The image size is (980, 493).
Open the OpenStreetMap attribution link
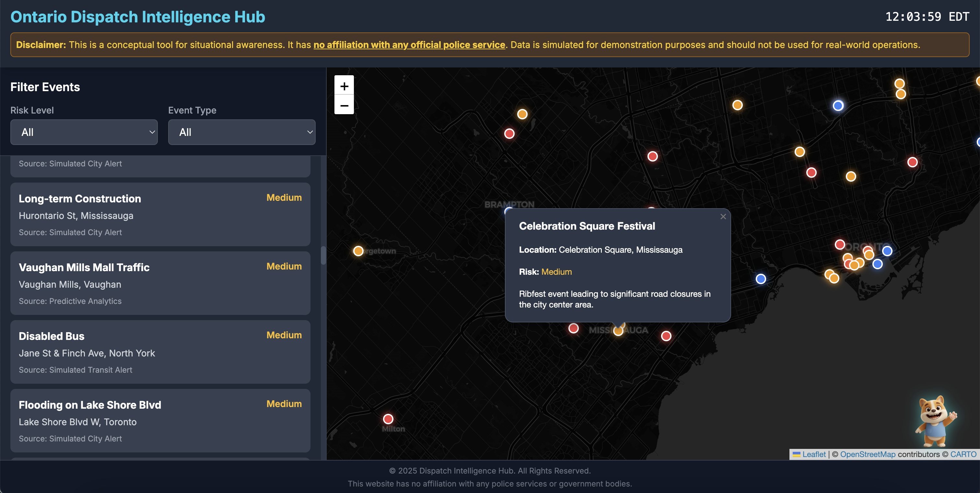tap(868, 454)
